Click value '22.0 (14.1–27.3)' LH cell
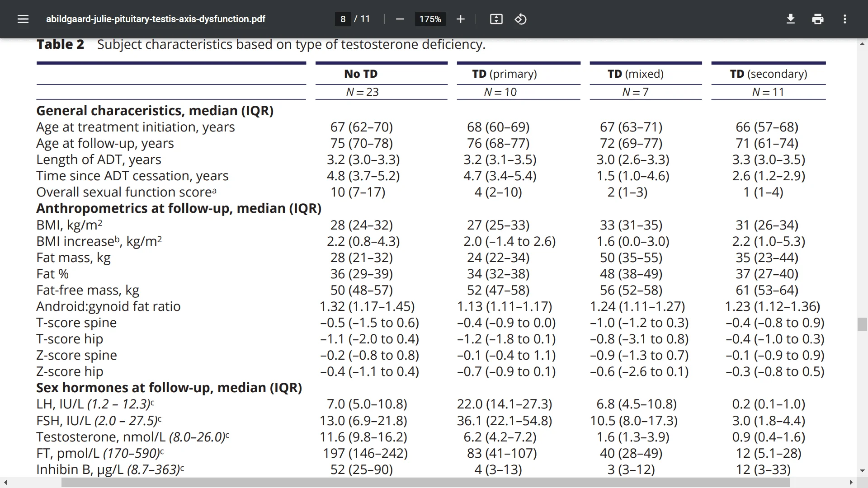Image resolution: width=868 pixels, height=488 pixels. pos(505,404)
